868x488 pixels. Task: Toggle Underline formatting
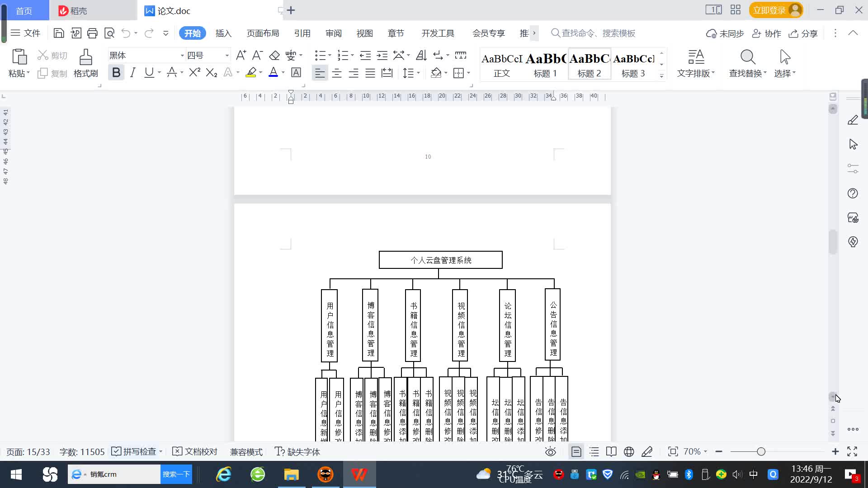(x=149, y=72)
